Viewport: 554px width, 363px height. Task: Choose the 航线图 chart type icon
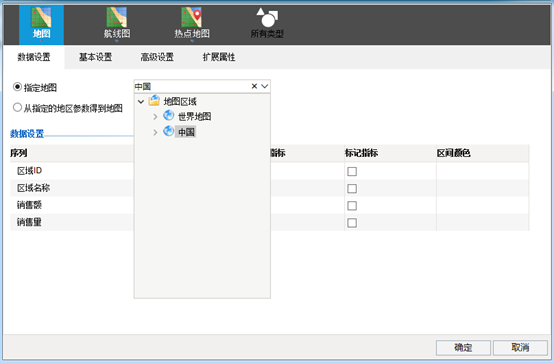[x=117, y=18]
